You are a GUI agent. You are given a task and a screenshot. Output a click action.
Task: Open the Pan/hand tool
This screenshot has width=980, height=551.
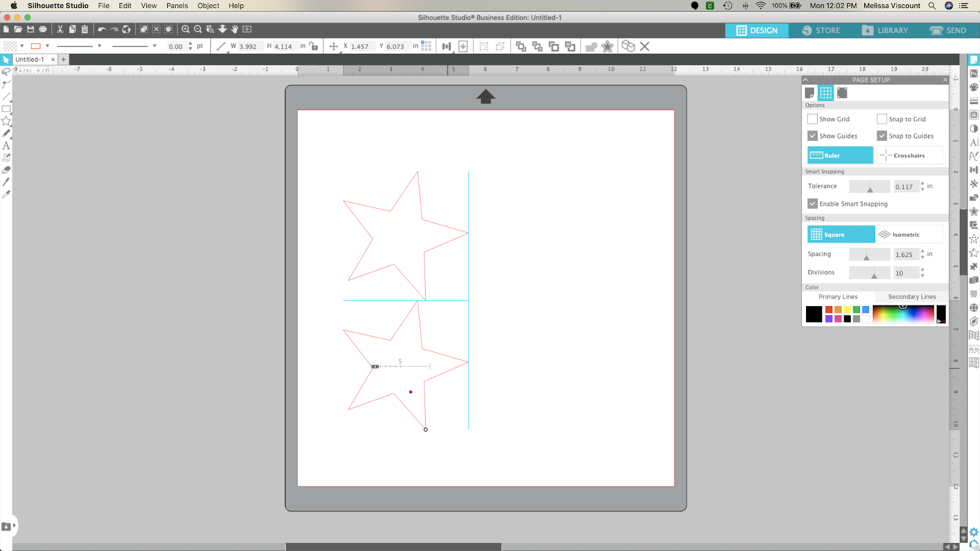coord(235,29)
